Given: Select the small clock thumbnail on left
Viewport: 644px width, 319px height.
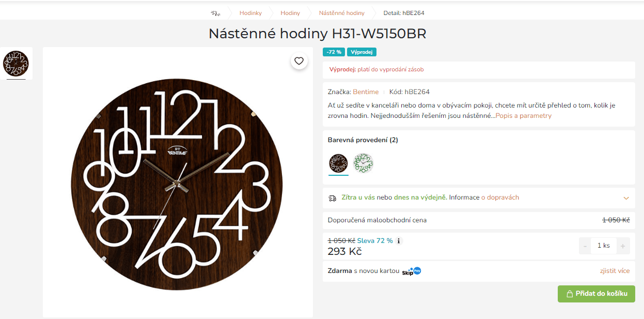Looking at the screenshot, I should (x=16, y=64).
